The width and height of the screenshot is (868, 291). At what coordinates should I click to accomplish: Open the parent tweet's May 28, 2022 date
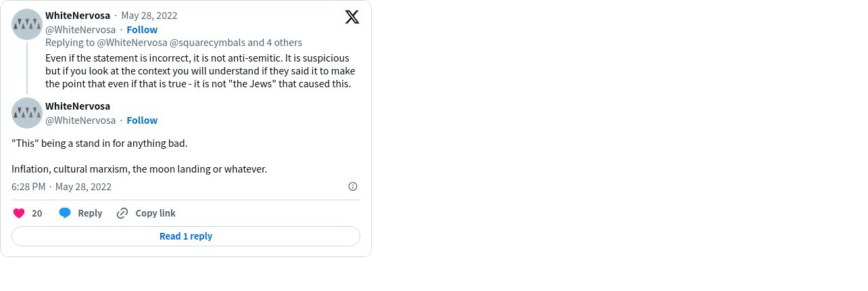click(x=149, y=16)
